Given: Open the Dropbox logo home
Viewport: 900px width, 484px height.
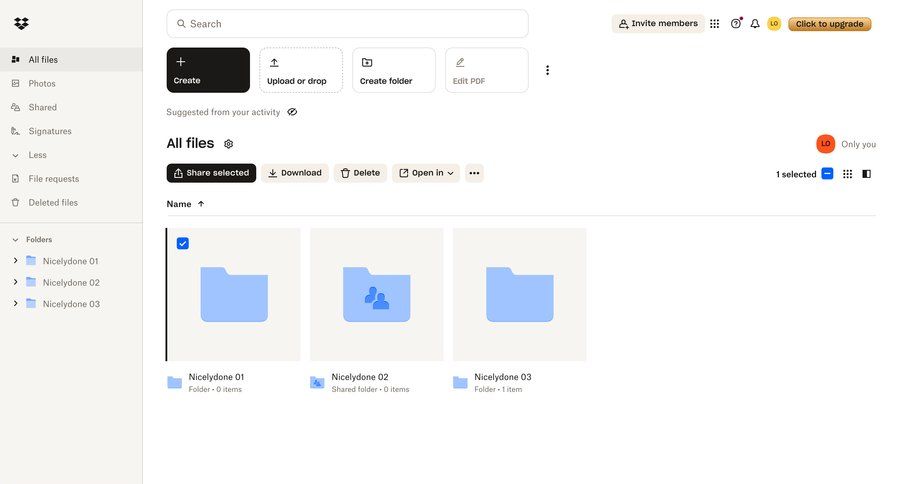Looking at the screenshot, I should 21,24.
